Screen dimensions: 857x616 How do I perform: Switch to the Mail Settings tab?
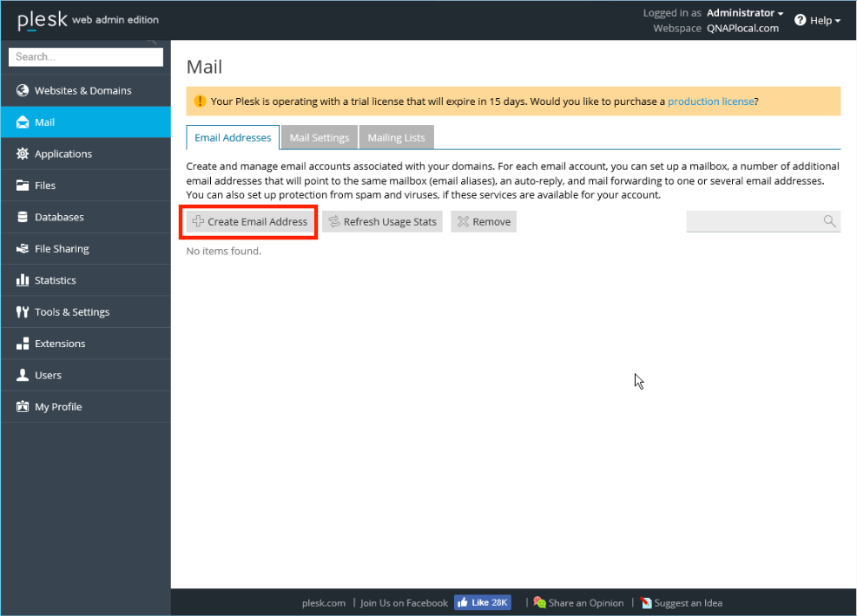click(319, 138)
